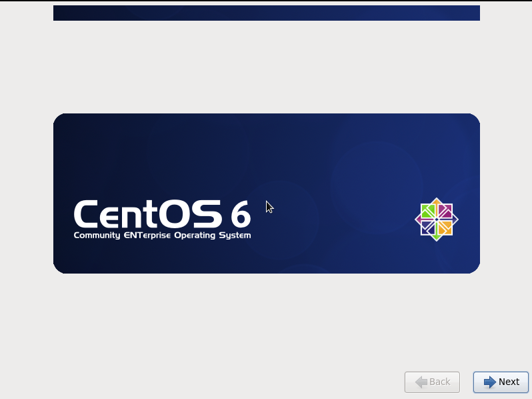Click "Community ENTerprise Operating System" tagline
The height and width of the screenshot is (399, 532).
162,236
